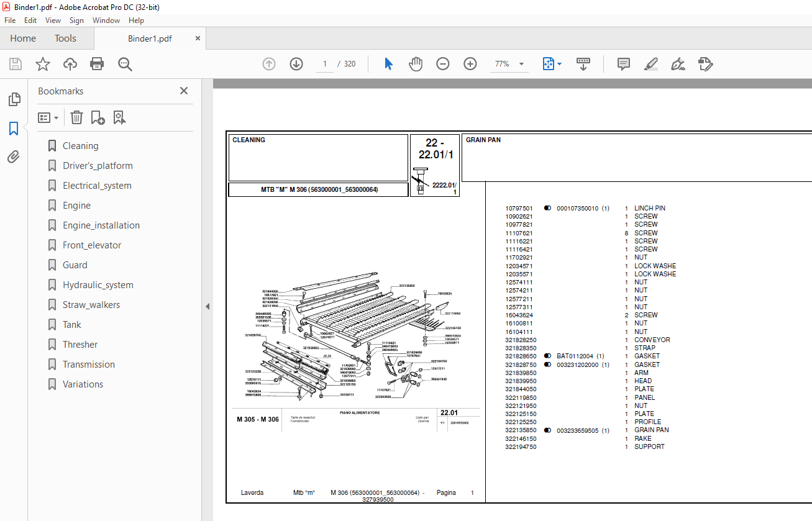
Task: Open attachments paperclip panel
Action: (14, 157)
